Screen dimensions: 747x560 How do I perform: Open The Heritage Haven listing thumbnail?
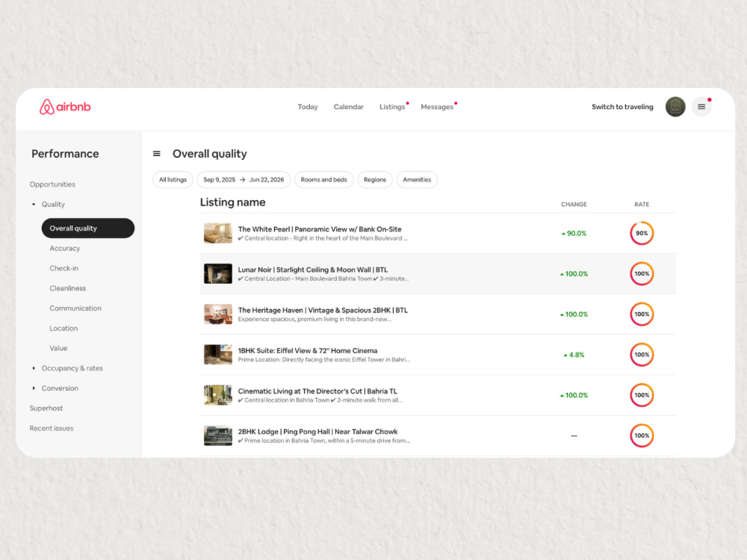pos(217,314)
